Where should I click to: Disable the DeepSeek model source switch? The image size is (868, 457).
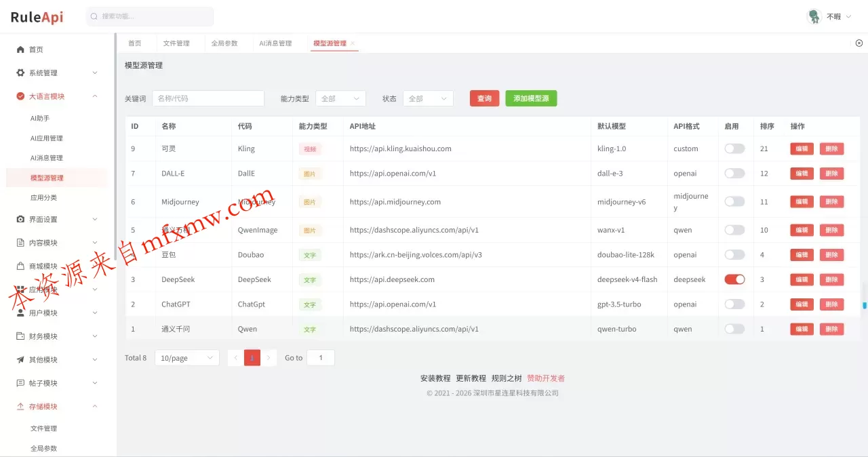click(734, 279)
